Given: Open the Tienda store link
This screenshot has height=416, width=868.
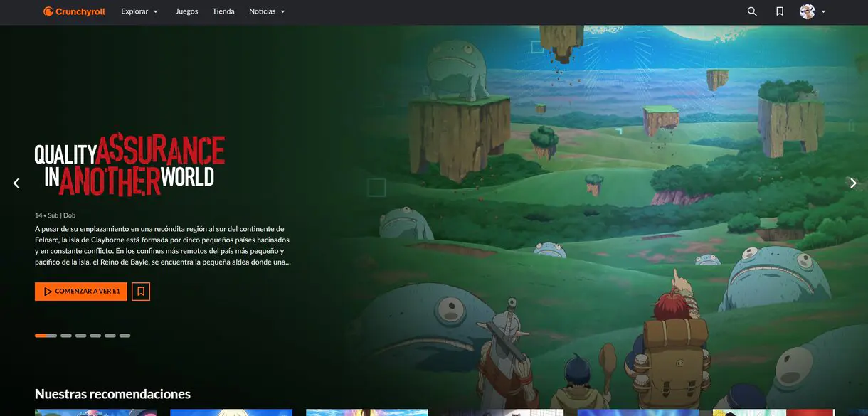Looking at the screenshot, I should (223, 11).
